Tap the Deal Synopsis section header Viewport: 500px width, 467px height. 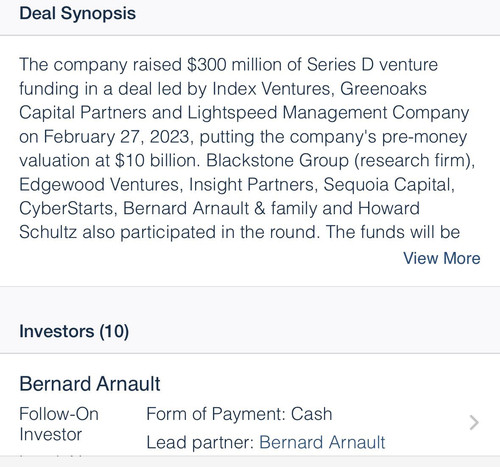pyautogui.click(x=77, y=14)
